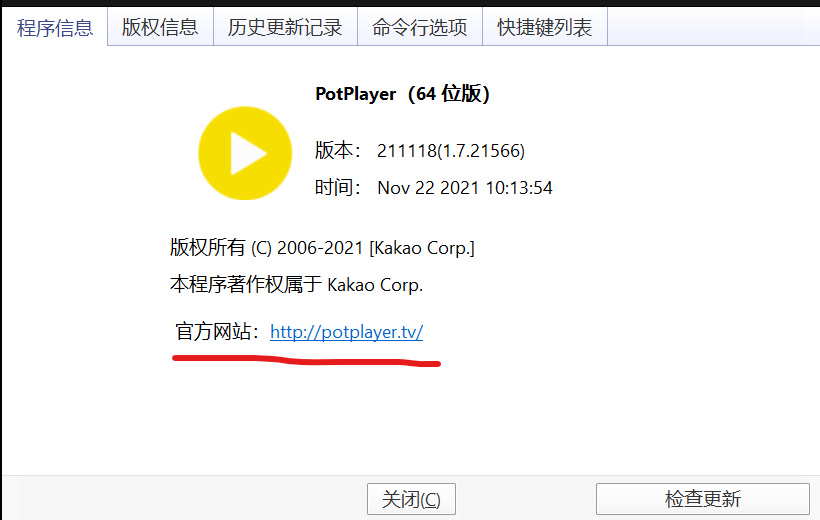Viewport: 820px width, 520px height.
Task: Switch to the 程序信息 tab
Action: pos(54,27)
